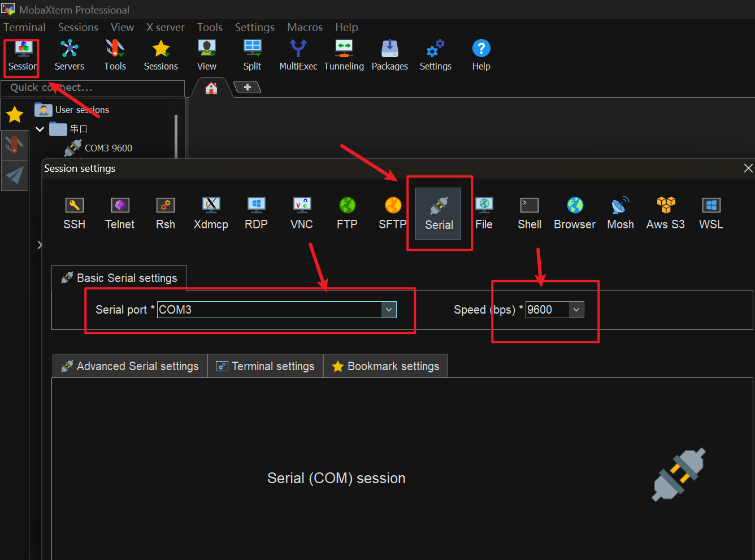Open the Sessions menu
The image size is (755, 560).
[78, 27]
